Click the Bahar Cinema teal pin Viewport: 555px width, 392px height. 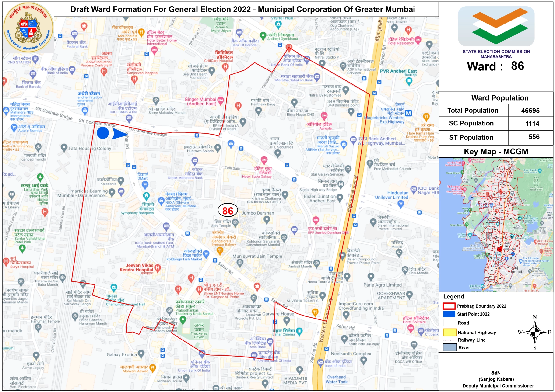[x=299, y=331]
